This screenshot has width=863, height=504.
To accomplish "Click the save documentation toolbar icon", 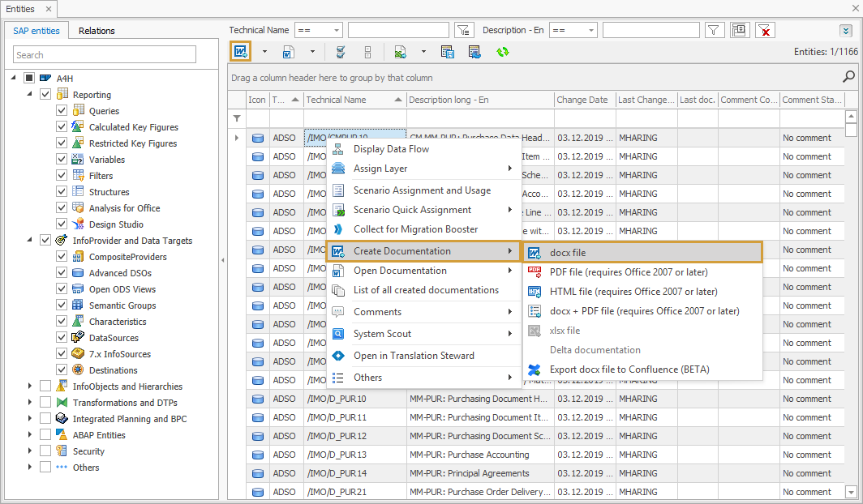I will (448, 51).
